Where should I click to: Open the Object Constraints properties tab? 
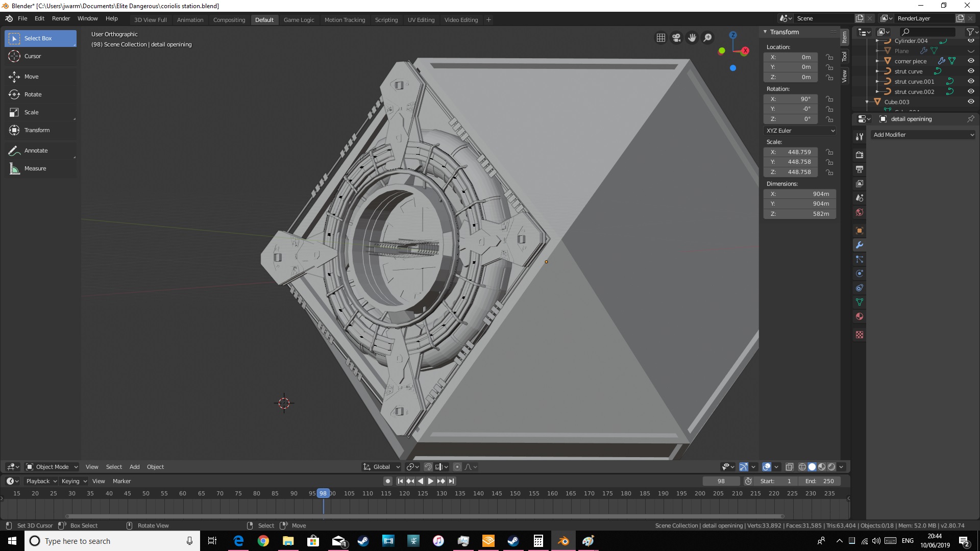tap(860, 288)
